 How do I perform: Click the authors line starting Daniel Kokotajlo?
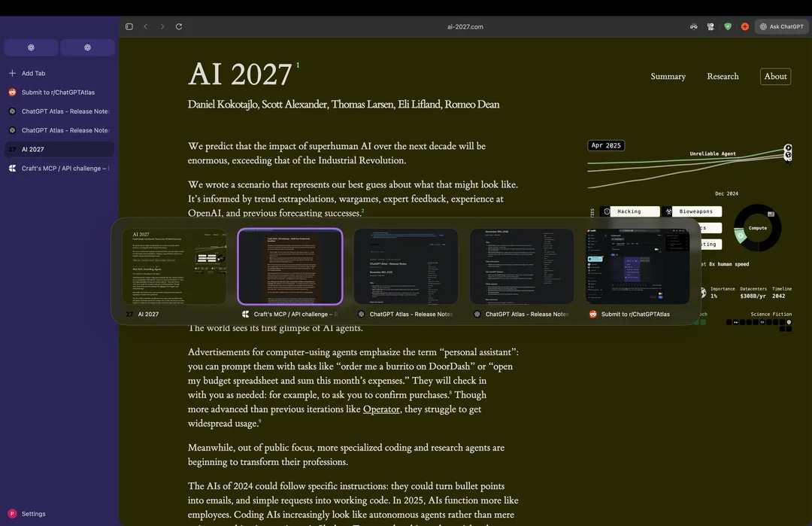coord(344,104)
